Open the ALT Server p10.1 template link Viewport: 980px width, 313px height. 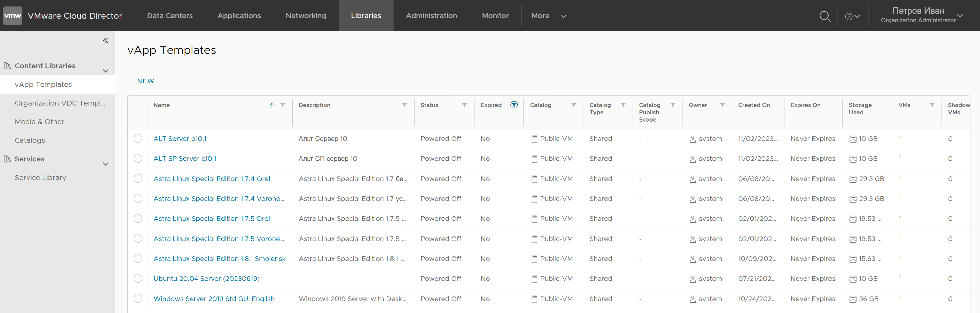pyautogui.click(x=180, y=139)
